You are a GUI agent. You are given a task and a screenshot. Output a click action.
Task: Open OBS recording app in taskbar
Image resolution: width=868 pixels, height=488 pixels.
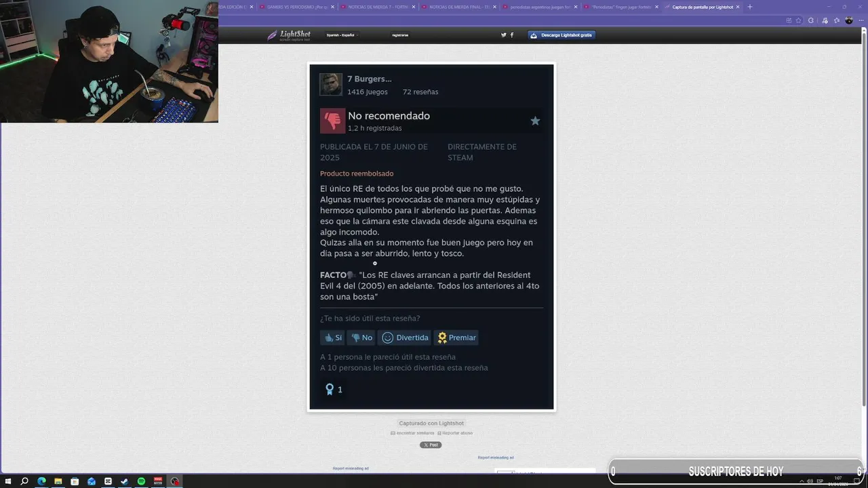pos(174,481)
